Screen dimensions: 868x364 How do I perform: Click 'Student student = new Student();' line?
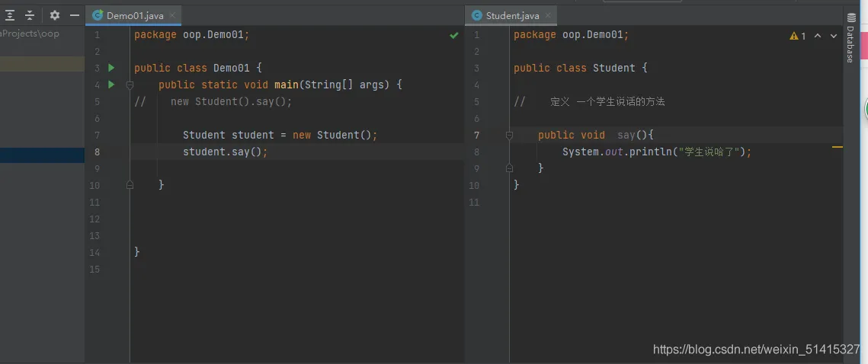(280, 135)
